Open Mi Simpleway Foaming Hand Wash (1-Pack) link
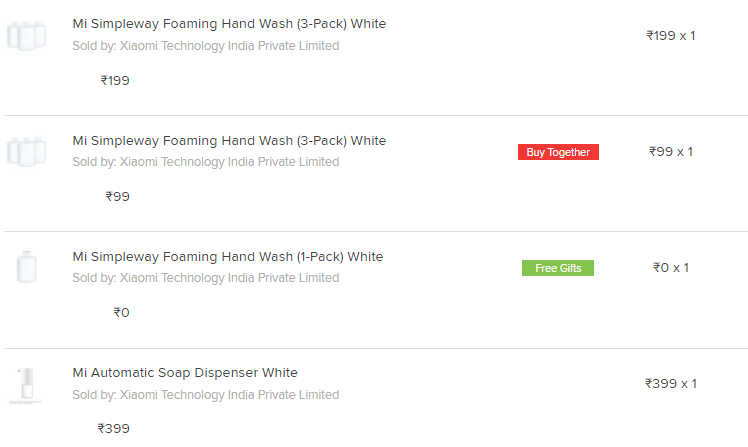This screenshot has width=748, height=447. pos(228,257)
